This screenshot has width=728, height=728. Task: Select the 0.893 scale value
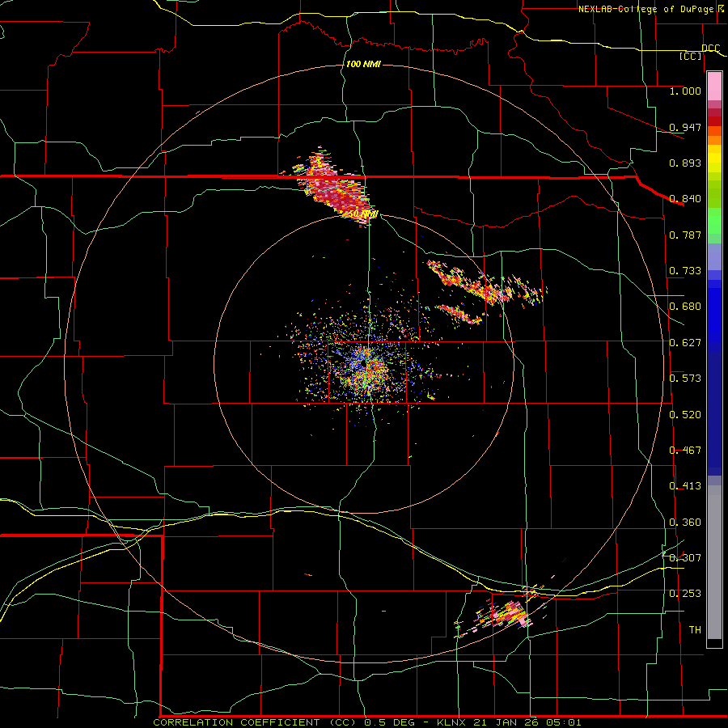click(685, 163)
